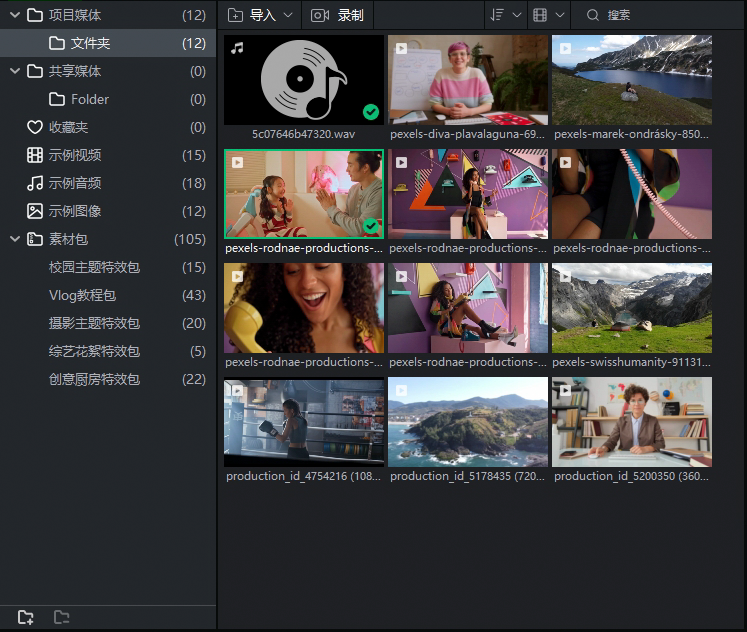
Task: Select production_id_5178435 coastal video thumbnail
Action: [468, 421]
